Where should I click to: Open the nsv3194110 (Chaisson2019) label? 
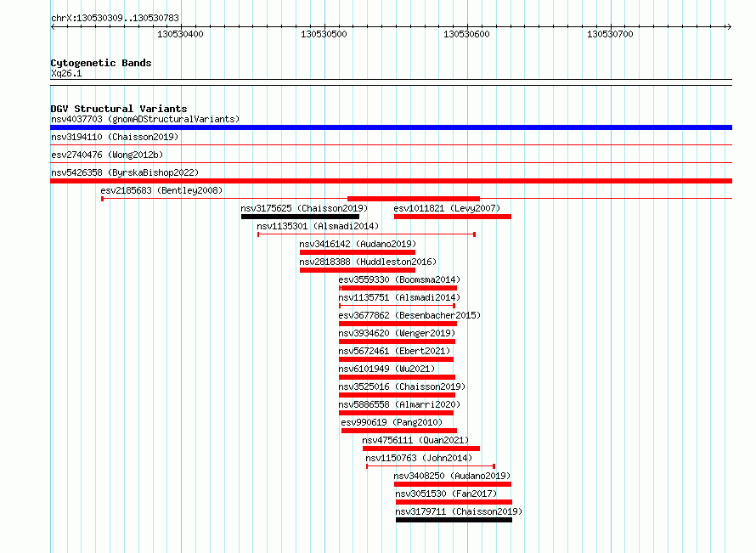(x=115, y=137)
